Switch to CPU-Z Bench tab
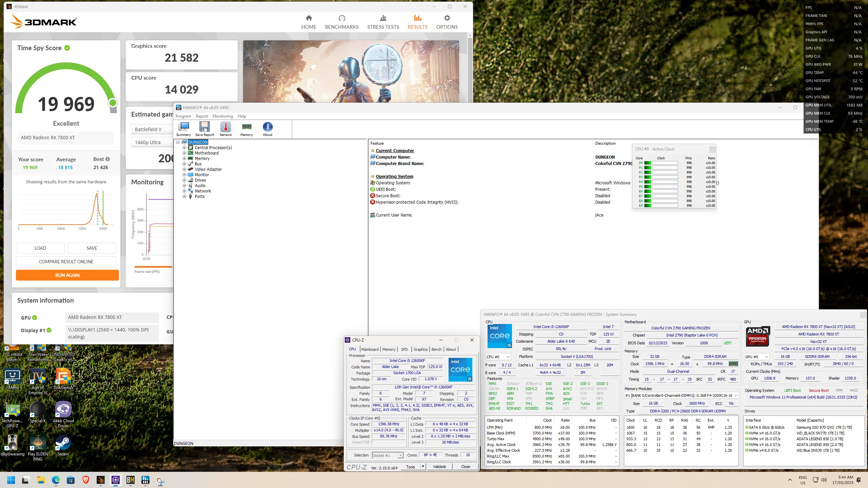The width and height of the screenshot is (868, 488). tap(436, 349)
